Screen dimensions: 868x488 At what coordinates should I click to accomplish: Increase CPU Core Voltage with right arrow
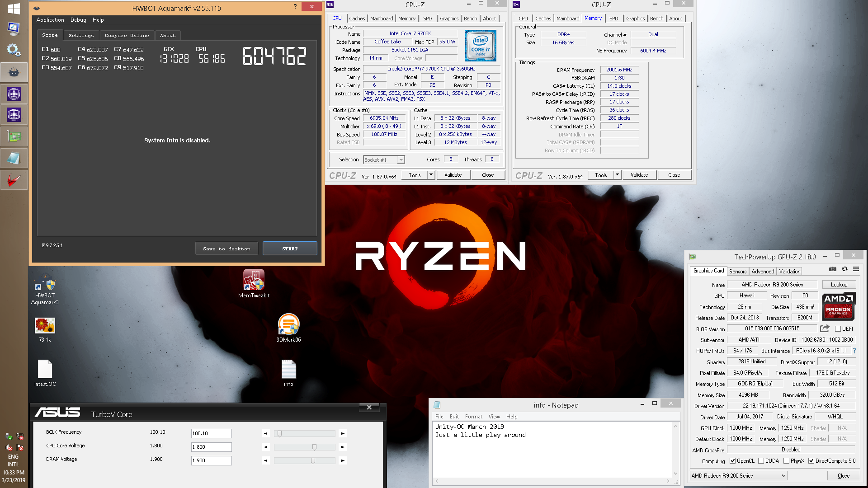click(x=343, y=447)
